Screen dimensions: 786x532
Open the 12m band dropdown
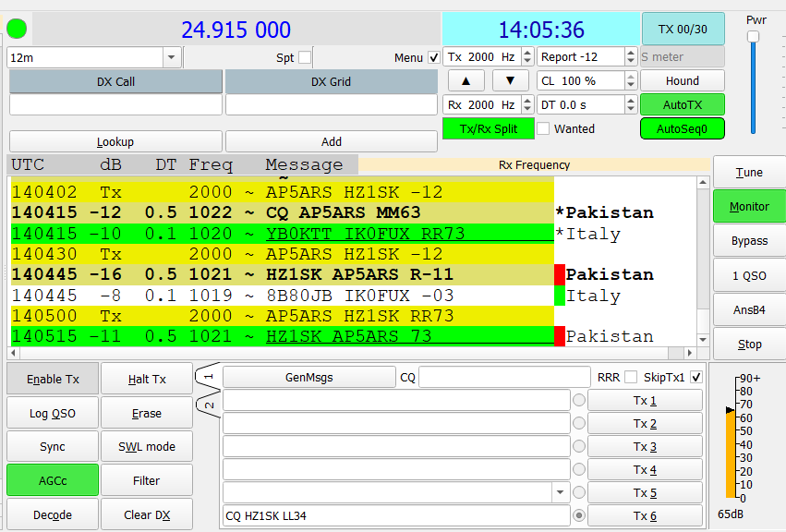(171, 57)
